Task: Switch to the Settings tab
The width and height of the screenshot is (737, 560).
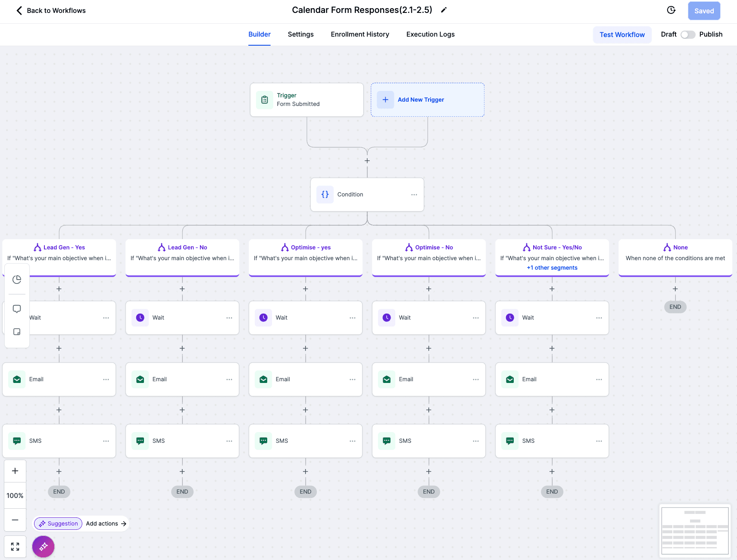Action: (300, 34)
